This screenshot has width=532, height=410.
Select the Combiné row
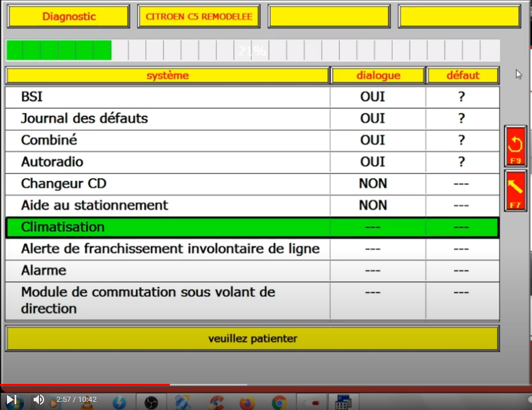[252, 140]
